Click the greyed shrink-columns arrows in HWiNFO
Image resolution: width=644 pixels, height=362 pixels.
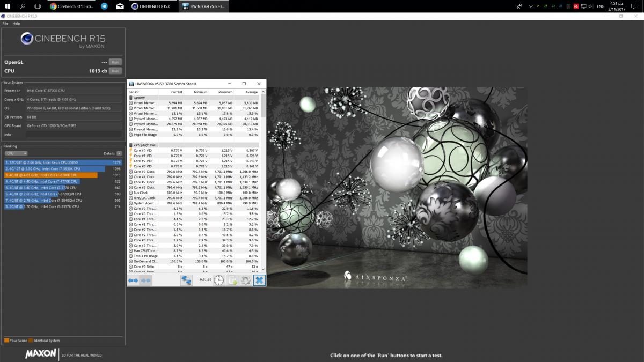coord(145,280)
